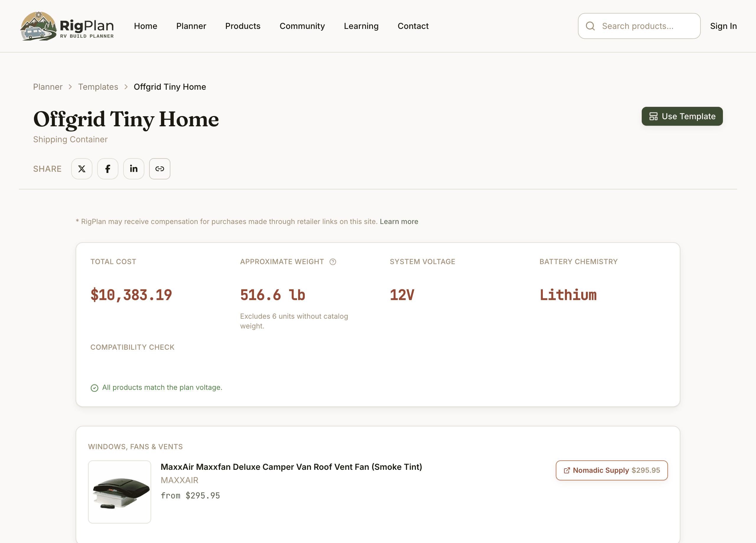The height and width of the screenshot is (543, 756).
Task: Open the Learning nav link
Action: click(x=361, y=26)
